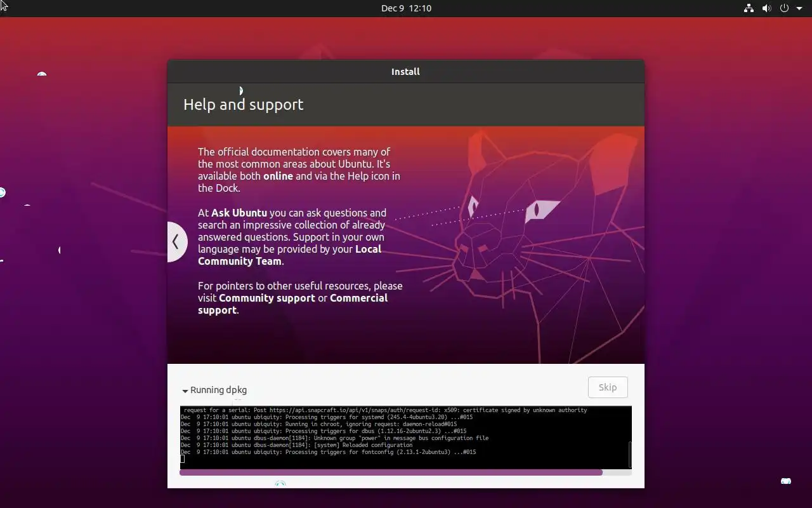Open the Ask Ubuntu link
The width and height of the screenshot is (812, 508).
239,213
